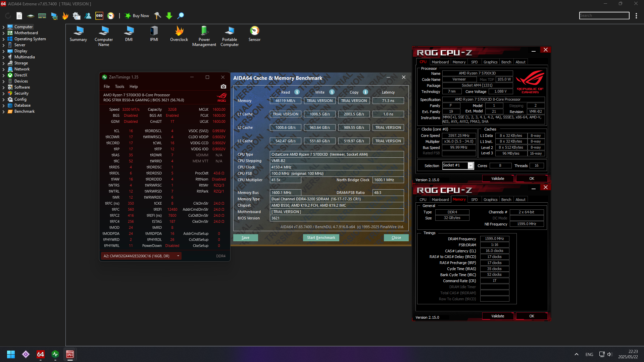Switch to SPD tab in upper CPU-Z

point(474,62)
